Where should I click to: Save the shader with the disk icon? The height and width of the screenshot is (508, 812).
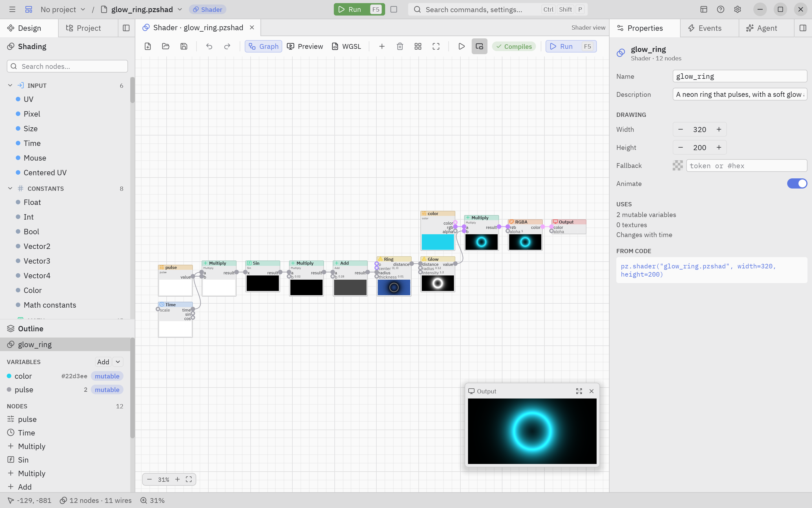click(184, 46)
